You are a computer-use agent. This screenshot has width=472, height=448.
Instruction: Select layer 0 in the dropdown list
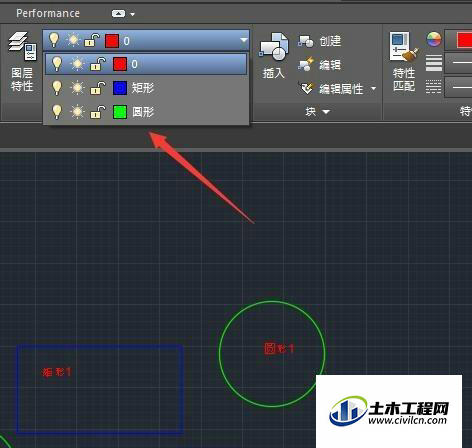pyautogui.click(x=146, y=64)
